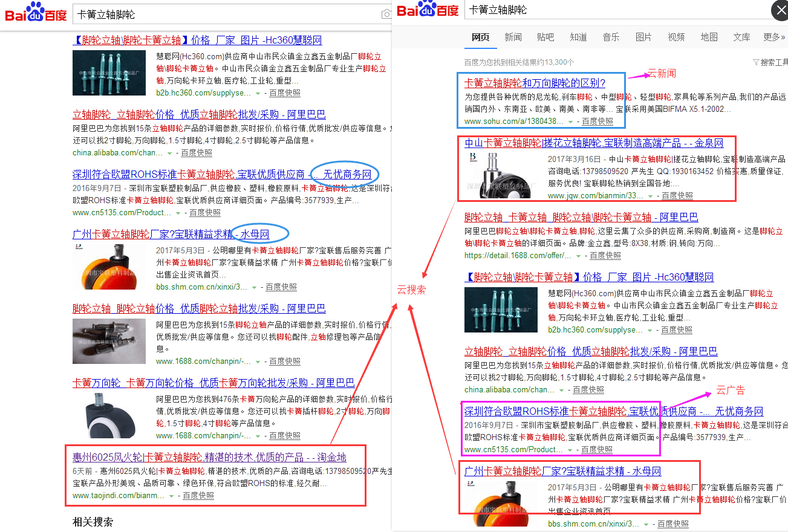Open Hc360慧聪网 result title in right pane
The width and height of the screenshot is (788, 532).
pos(589,277)
